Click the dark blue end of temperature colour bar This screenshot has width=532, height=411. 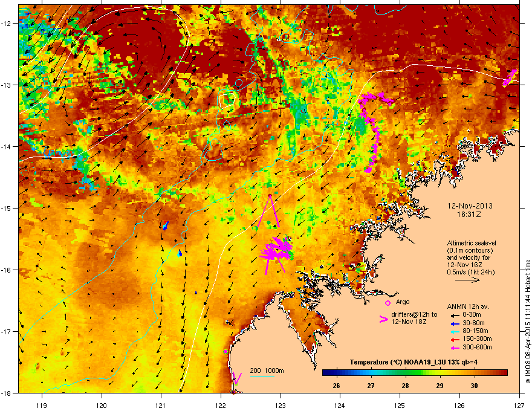pyautogui.click(x=326, y=373)
